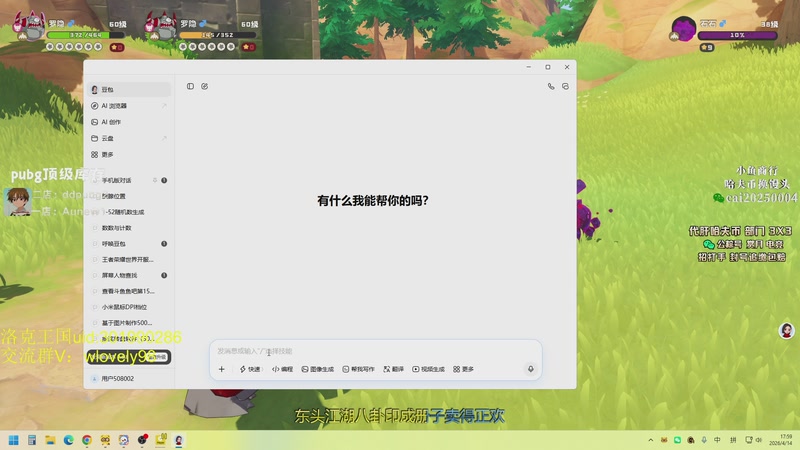800x450 pixels.
Task: Launch Microsoft Edge from taskbar
Action: [68, 440]
